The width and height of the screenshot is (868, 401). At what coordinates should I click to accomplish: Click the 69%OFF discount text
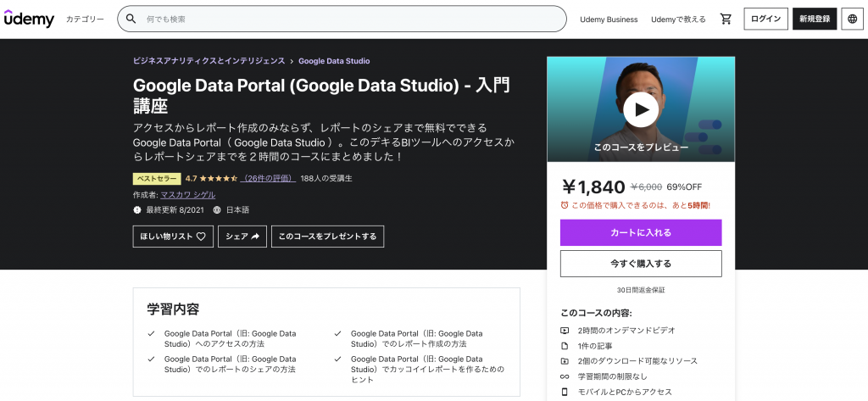684,187
